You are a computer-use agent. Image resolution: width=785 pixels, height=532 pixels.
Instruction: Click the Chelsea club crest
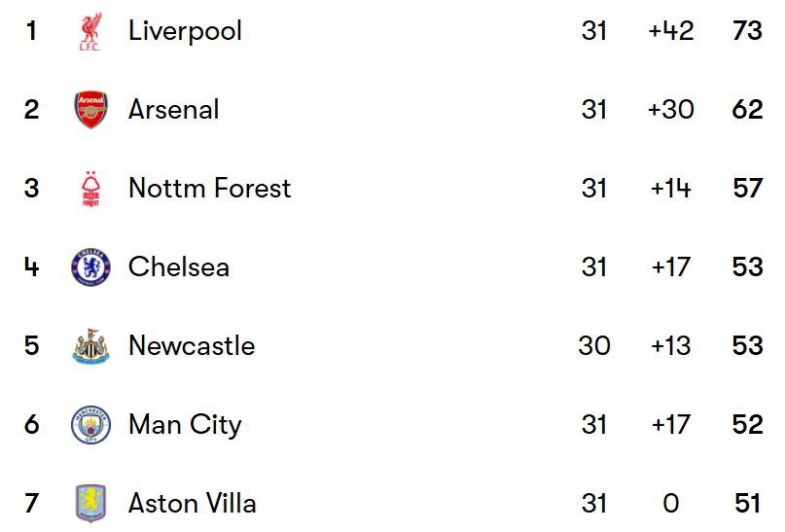click(90, 267)
